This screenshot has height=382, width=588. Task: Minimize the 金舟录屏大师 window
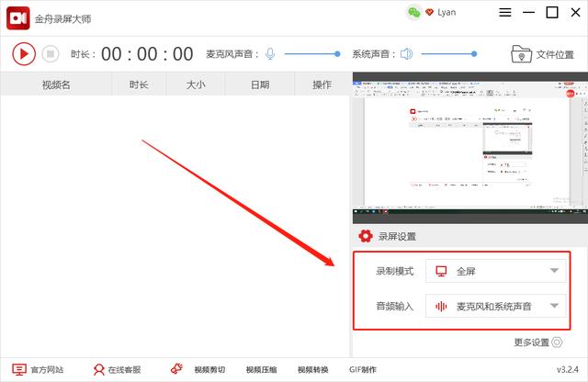(x=529, y=12)
